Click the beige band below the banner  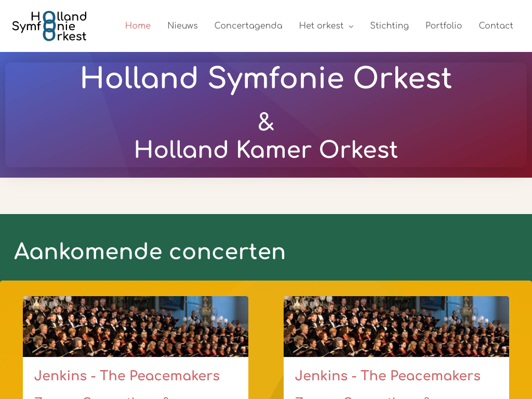tap(266, 196)
